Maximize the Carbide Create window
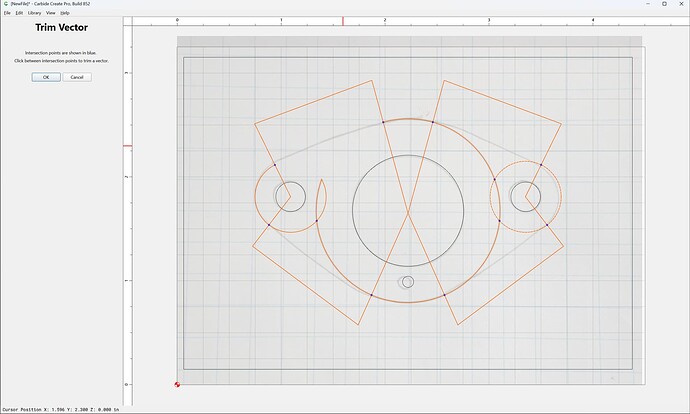Screen dimensions: 690x414 pos(664,4)
